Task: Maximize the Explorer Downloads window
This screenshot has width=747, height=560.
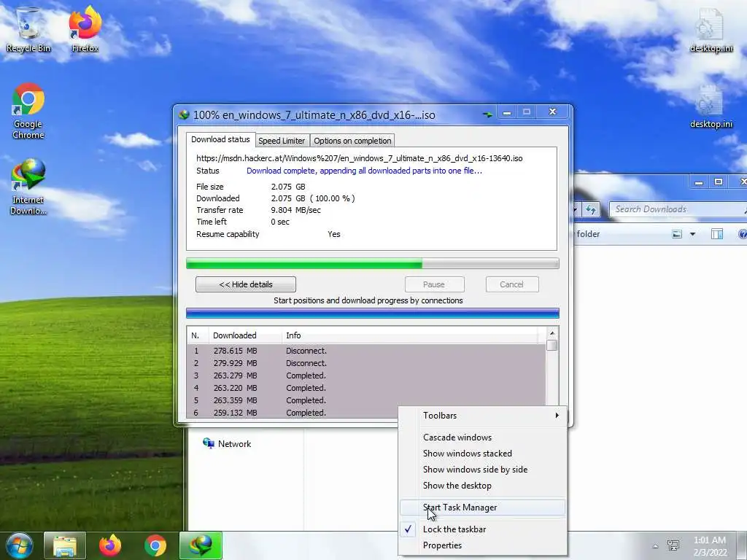Action: tap(719, 182)
